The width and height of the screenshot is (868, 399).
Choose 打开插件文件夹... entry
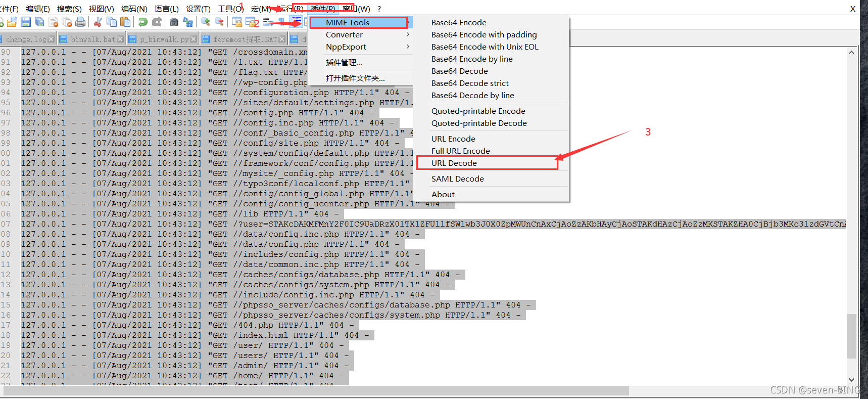(x=361, y=78)
